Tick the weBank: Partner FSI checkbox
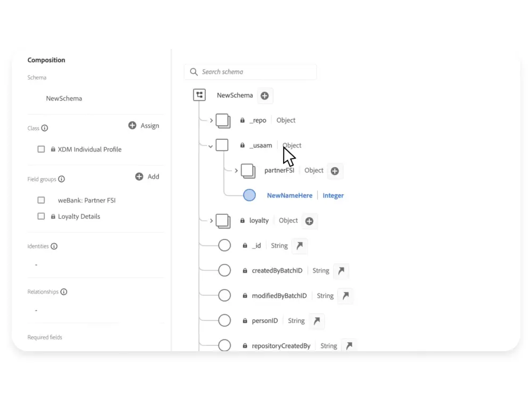Screen dimensions: 532x399 [x=41, y=201]
